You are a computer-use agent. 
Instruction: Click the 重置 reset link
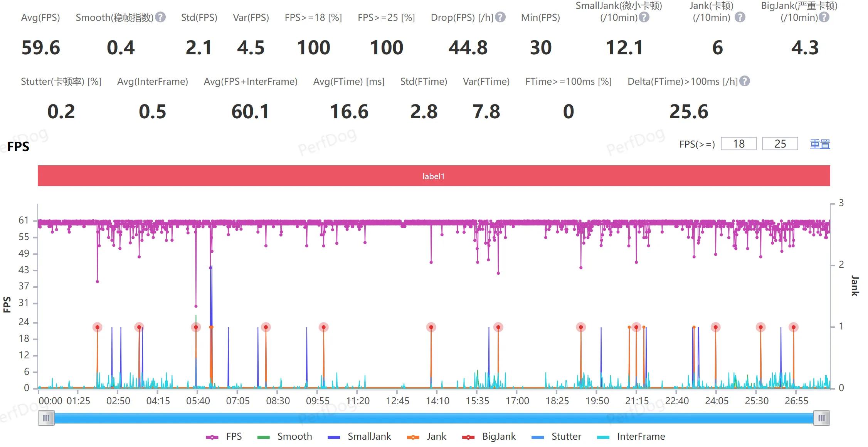tap(820, 144)
